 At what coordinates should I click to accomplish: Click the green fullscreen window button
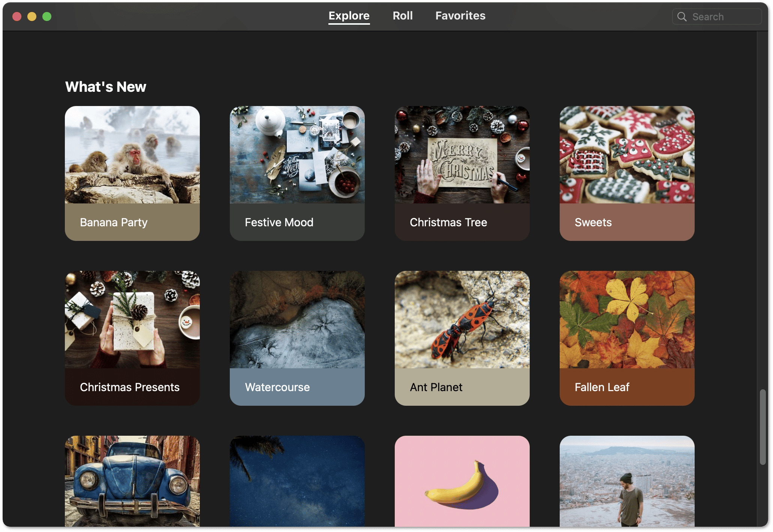pos(47,16)
